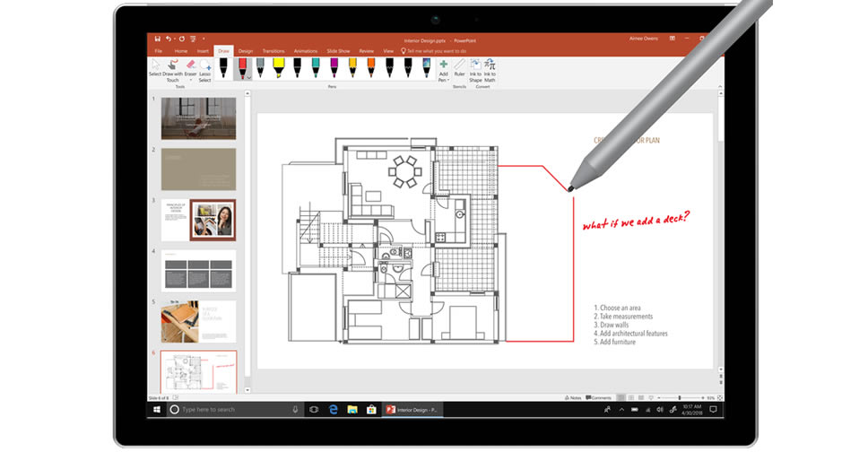
Task: Click the Ruler stencil icon
Action: click(x=459, y=69)
